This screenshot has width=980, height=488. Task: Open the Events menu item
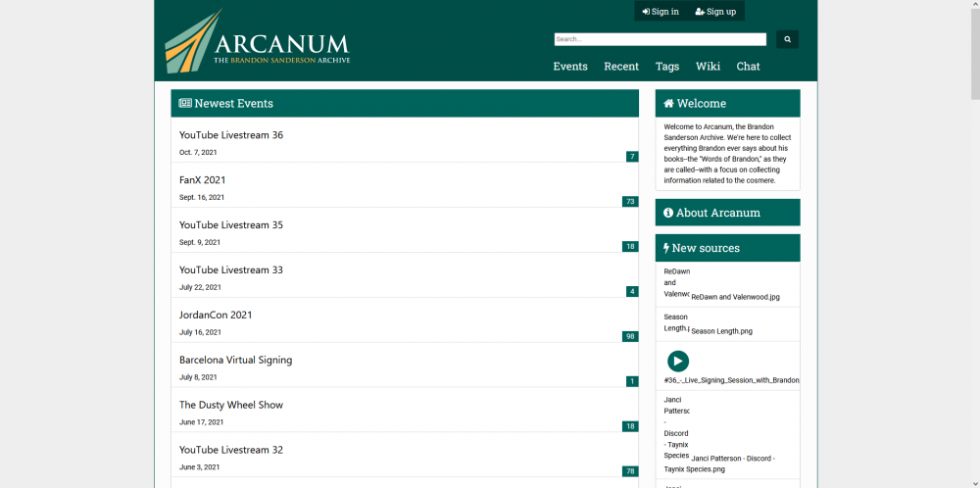[x=570, y=67]
